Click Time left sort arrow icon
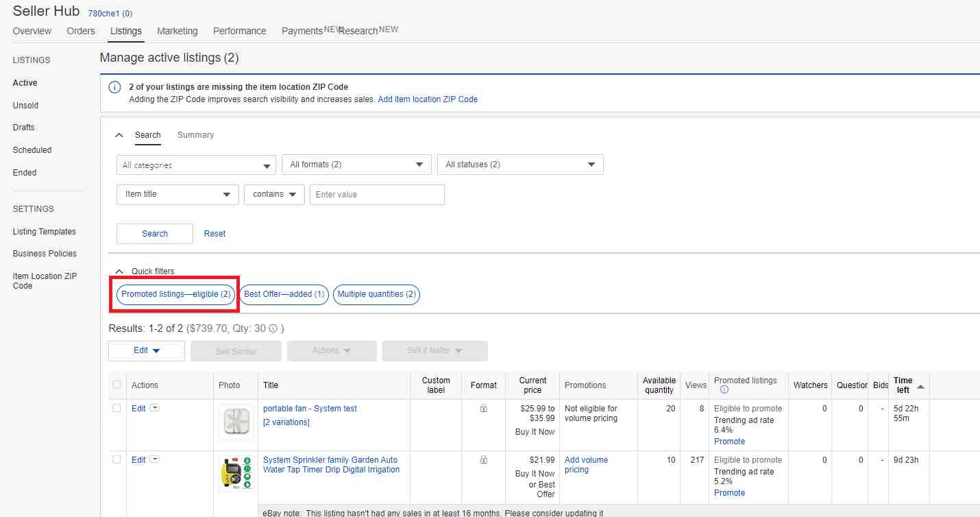Viewport: 980px width, 517px height. point(920,387)
